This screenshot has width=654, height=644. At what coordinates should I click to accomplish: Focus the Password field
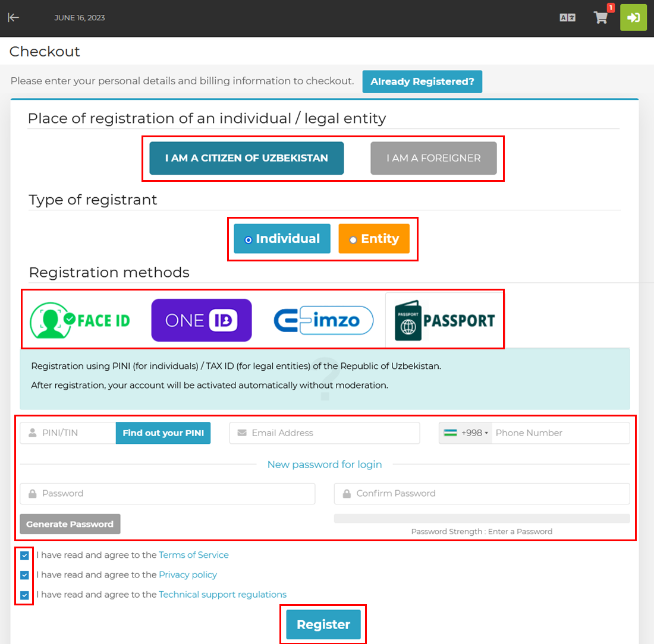pyautogui.click(x=167, y=494)
